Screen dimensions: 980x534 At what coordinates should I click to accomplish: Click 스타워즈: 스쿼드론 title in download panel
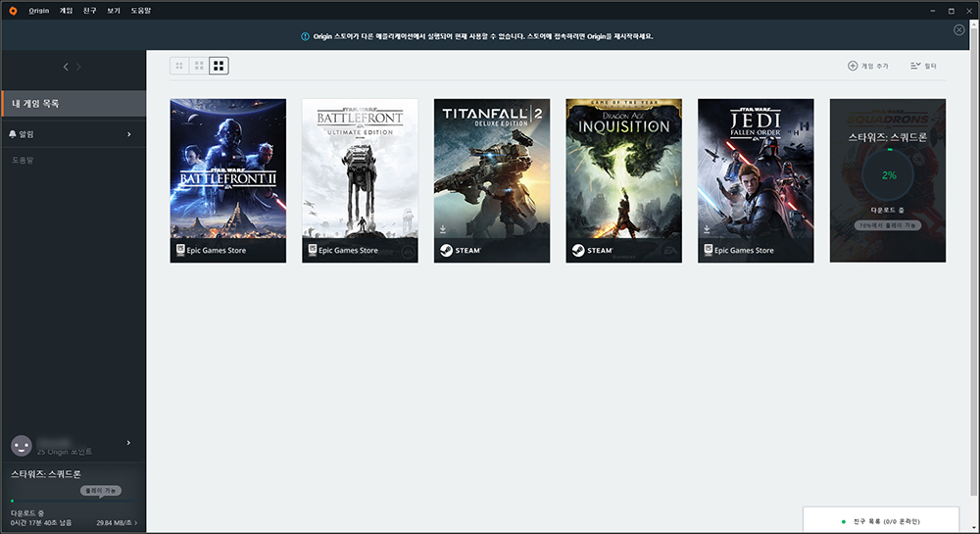pos(46,474)
